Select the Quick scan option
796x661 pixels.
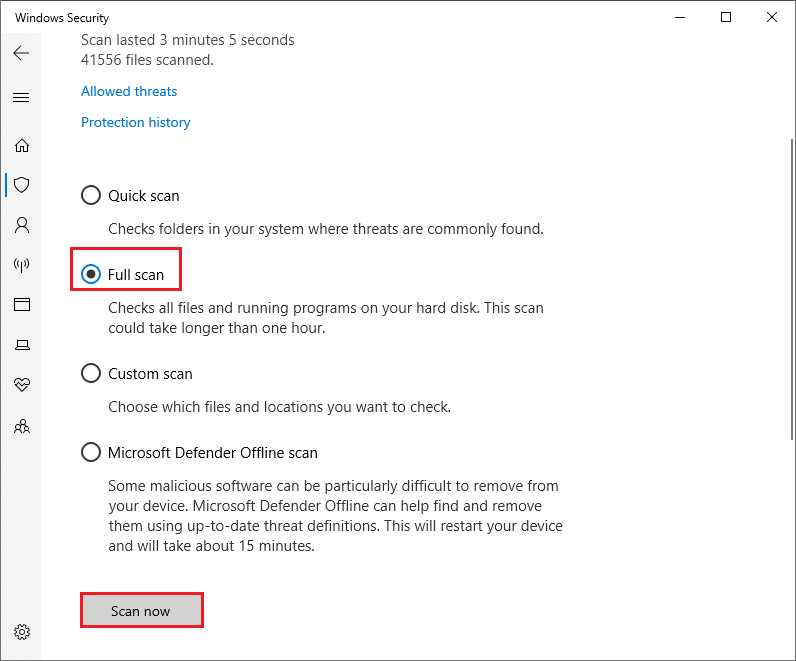(91, 195)
